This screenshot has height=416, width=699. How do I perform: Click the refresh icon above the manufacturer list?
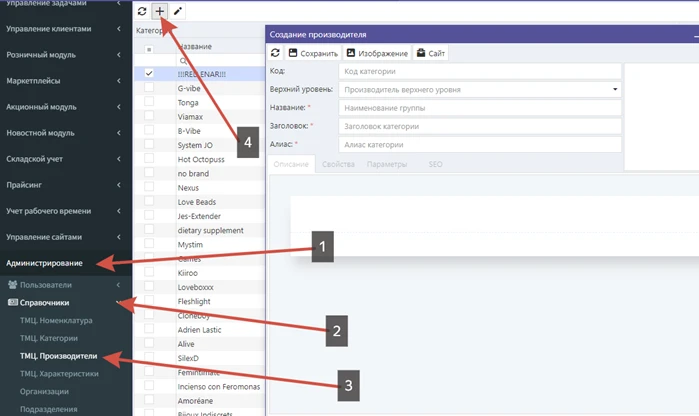click(x=142, y=11)
